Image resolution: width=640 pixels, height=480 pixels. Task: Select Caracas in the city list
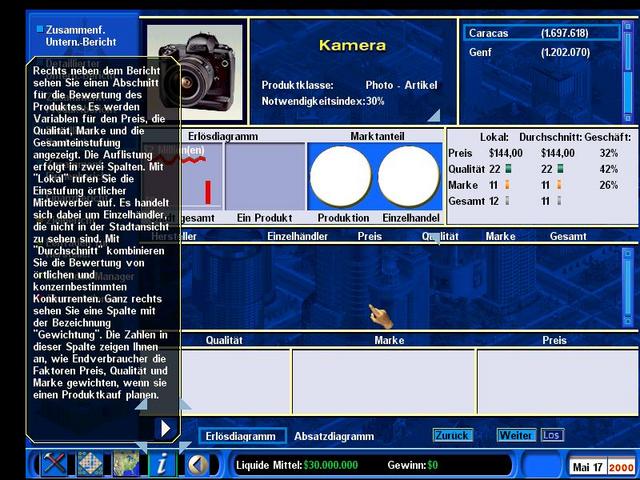coord(542,33)
